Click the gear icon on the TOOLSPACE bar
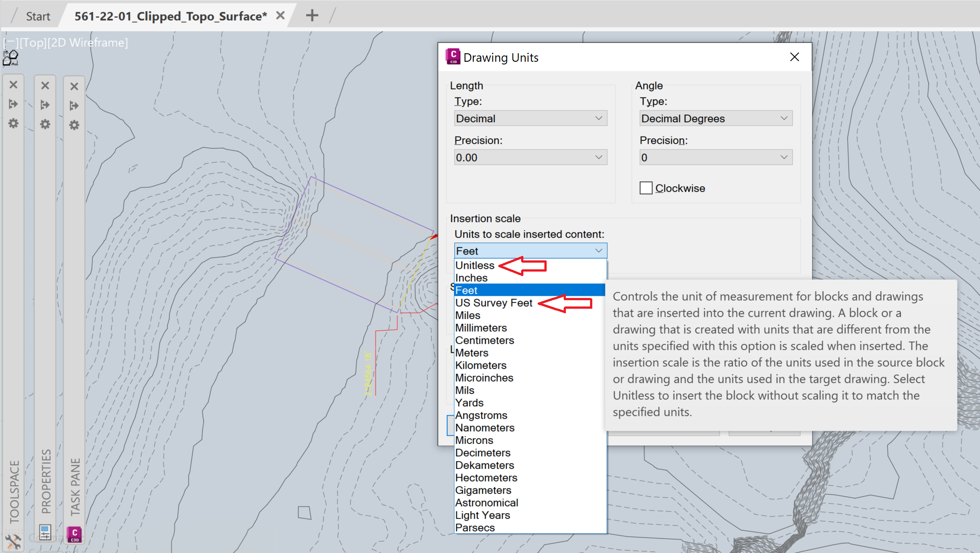The width and height of the screenshot is (980, 553). [x=13, y=124]
